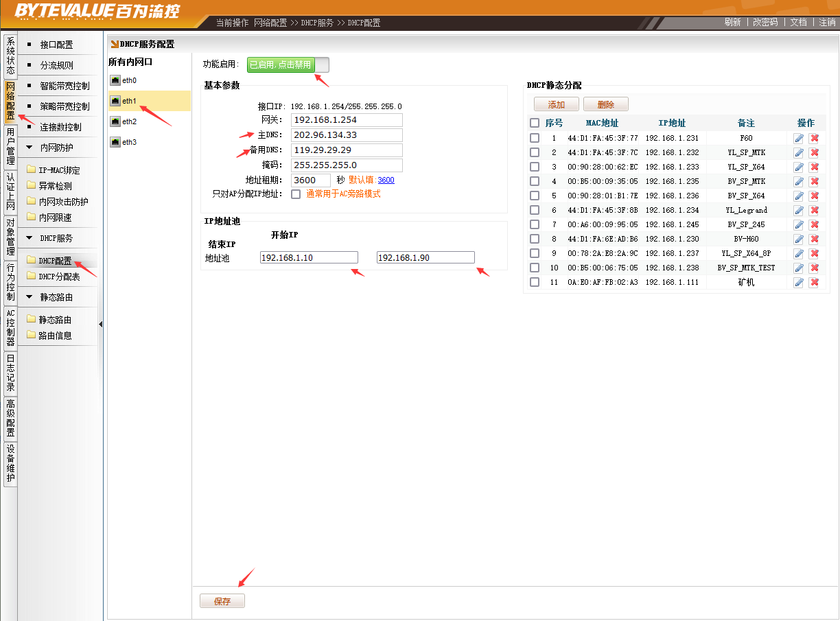Check the box for YL_Legrand row

(x=535, y=210)
